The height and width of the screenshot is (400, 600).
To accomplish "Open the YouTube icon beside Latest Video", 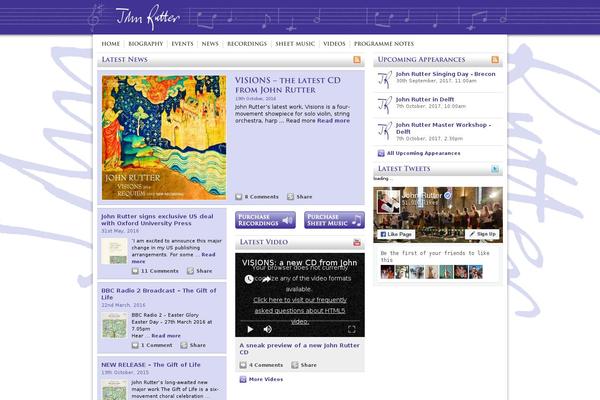I will [357, 242].
